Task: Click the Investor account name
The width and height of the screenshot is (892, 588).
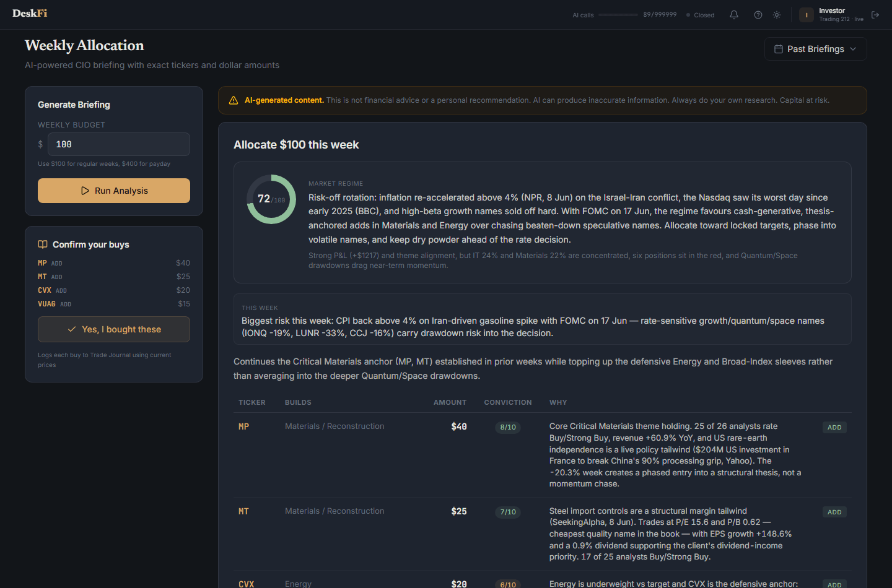Action: tap(832, 11)
